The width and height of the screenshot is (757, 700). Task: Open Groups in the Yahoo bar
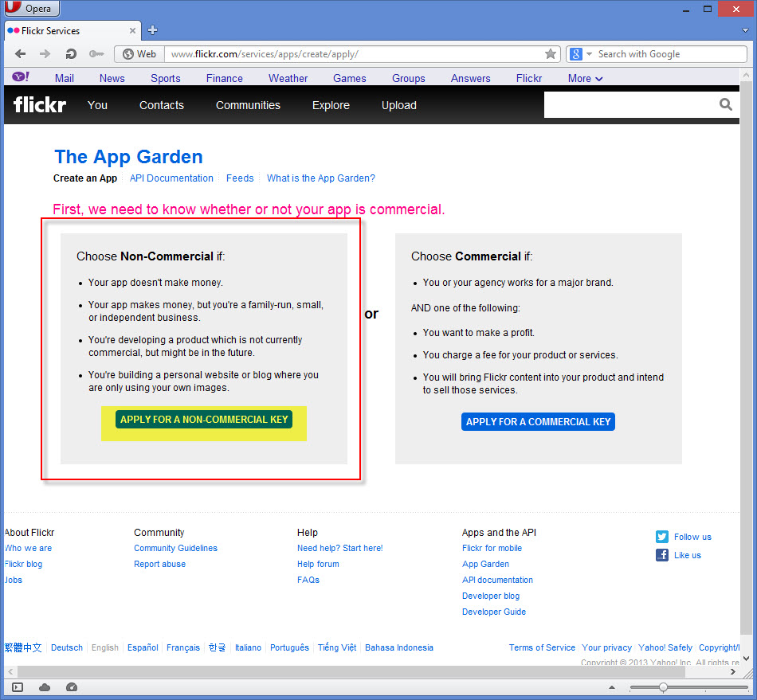click(409, 78)
